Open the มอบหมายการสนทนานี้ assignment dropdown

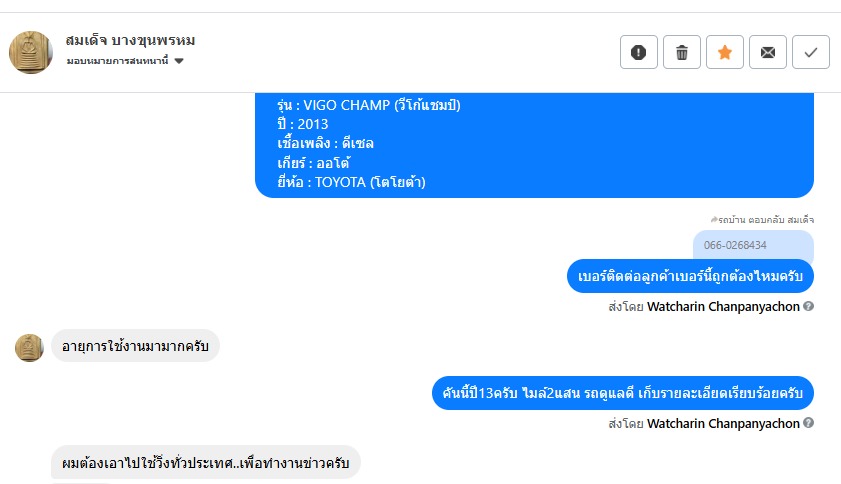tap(125, 61)
